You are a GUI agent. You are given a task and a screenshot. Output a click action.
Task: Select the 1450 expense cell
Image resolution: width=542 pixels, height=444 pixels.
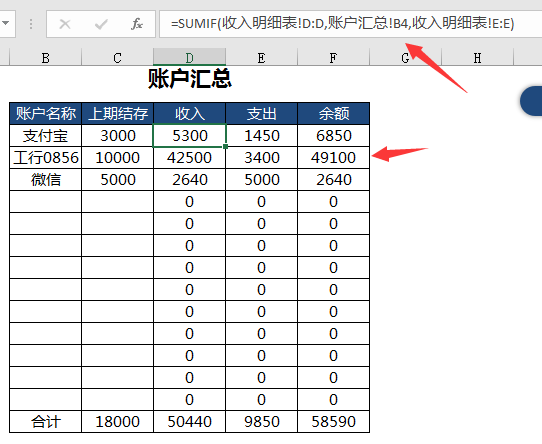(261, 136)
